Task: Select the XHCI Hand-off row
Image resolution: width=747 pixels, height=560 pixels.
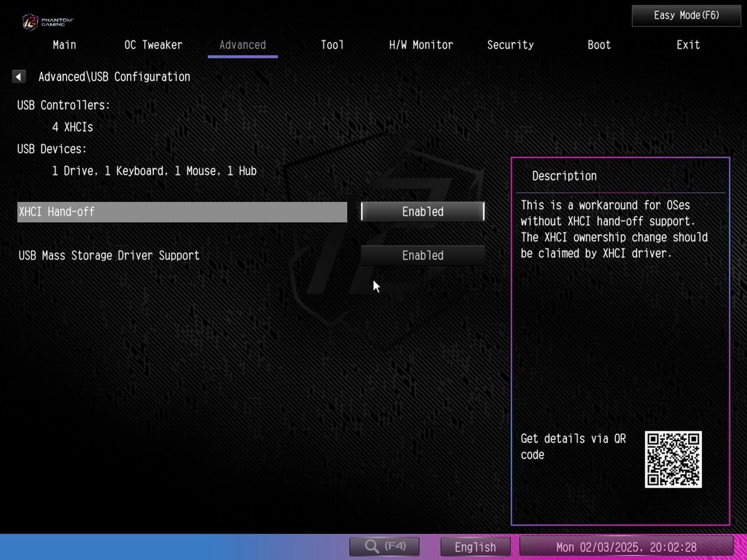Action: click(x=182, y=212)
